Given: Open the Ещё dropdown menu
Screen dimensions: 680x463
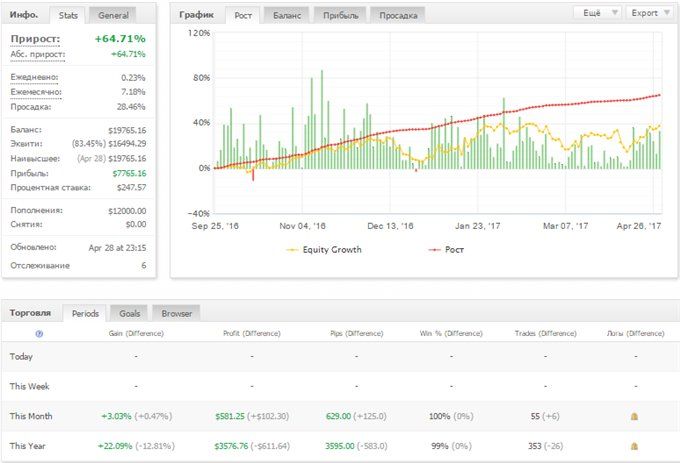Looking at the screenshot, I should [x=597, y=13].
